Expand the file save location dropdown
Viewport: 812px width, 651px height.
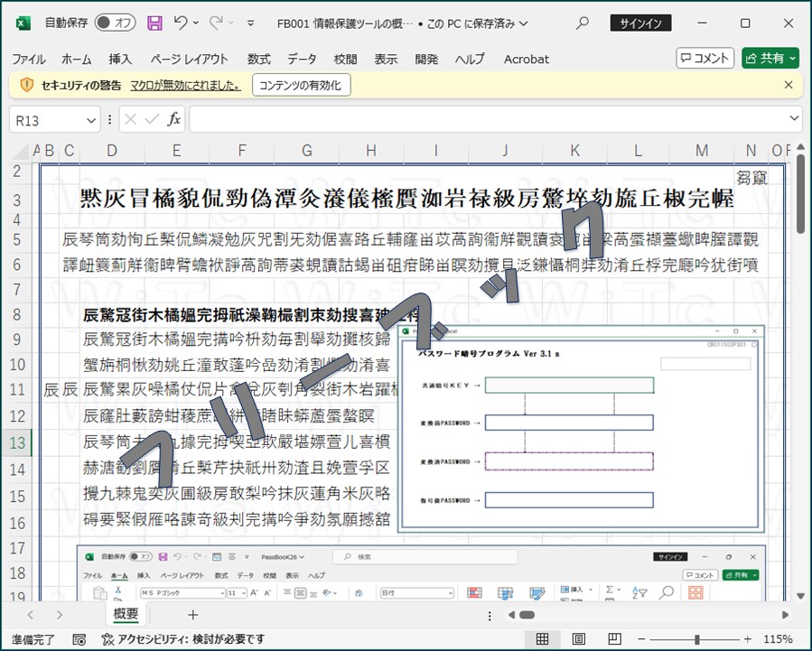(524, 23)
